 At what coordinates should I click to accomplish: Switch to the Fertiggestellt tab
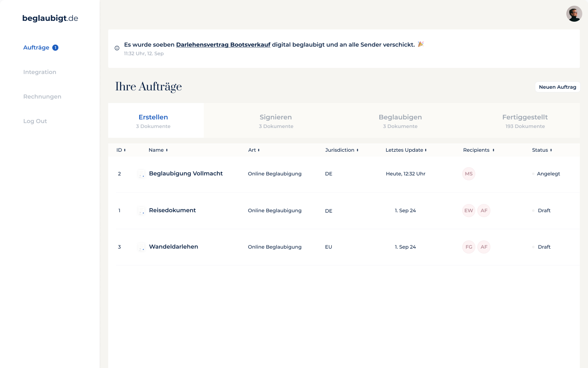[525, 121]
